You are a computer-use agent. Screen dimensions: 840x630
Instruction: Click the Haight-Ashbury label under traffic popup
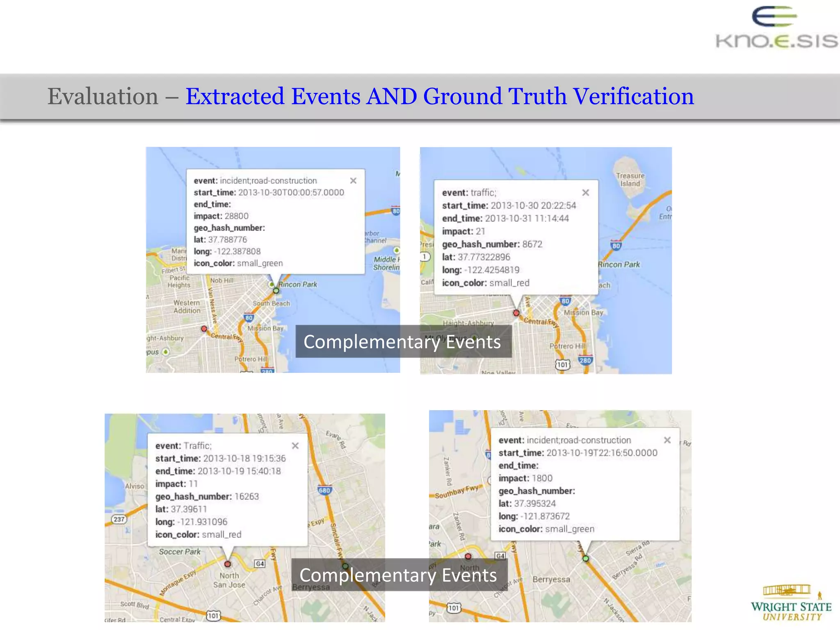point(468,323)
